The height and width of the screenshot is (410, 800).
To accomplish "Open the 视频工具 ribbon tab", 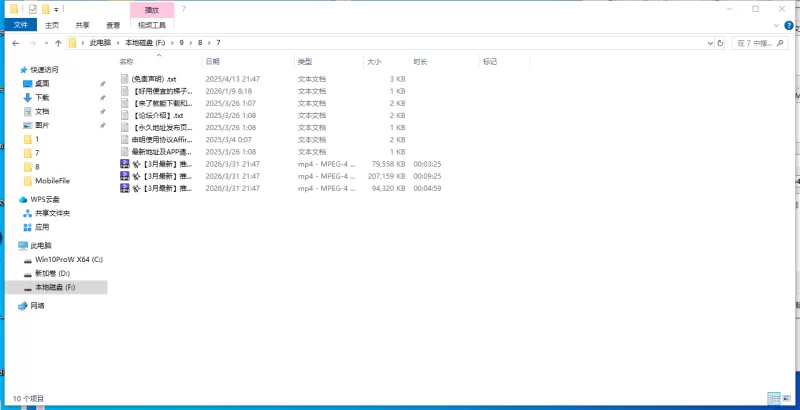I will click(152, 25).
